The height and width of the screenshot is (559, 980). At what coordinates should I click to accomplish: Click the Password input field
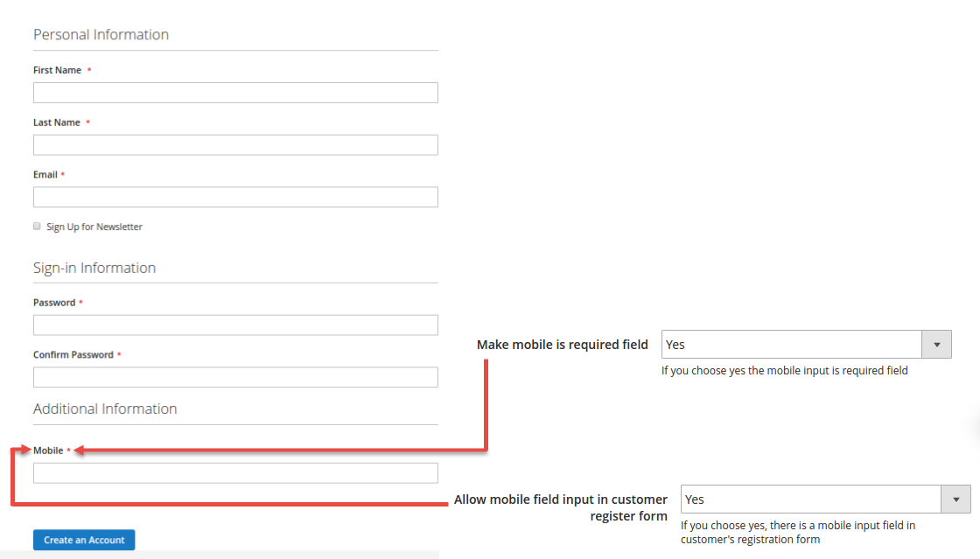tap(235, 325)
